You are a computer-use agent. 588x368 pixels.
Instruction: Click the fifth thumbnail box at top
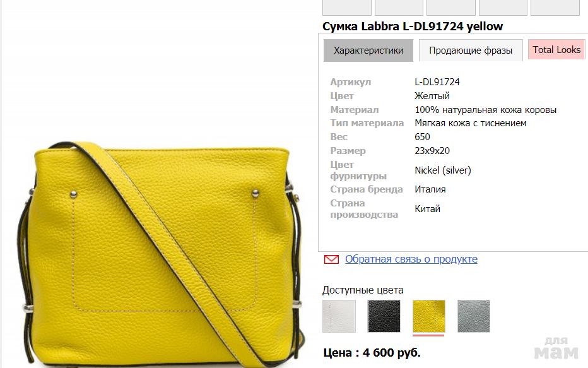[555, 8]
